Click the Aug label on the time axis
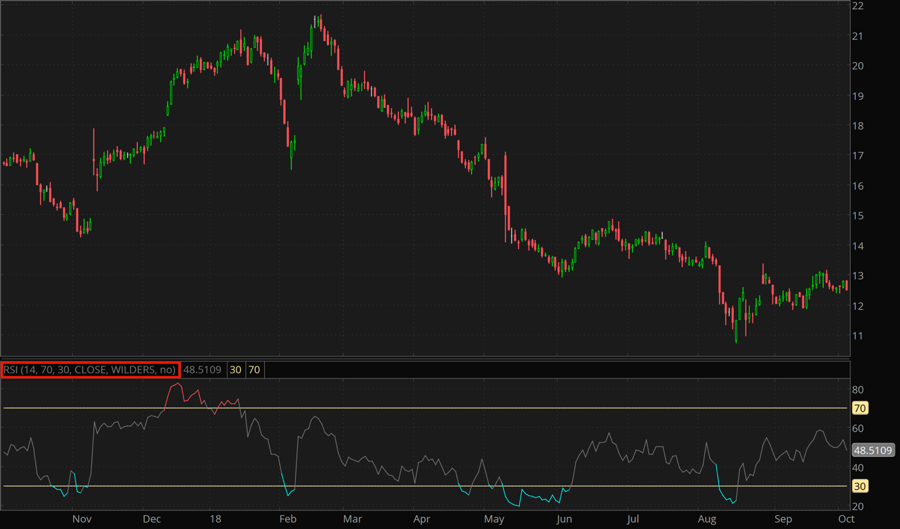Screen dimensions: 900x529 pyautogui.click(x=708, y=520)
